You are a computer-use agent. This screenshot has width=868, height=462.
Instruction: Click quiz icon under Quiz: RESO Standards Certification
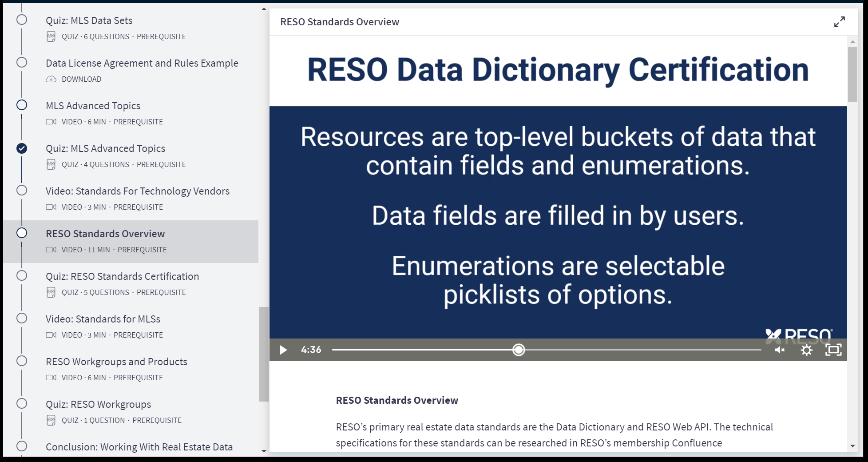click(51, 292)
